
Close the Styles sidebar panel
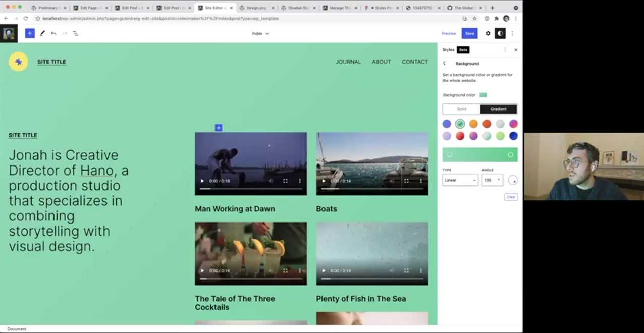tap(515, 50)
